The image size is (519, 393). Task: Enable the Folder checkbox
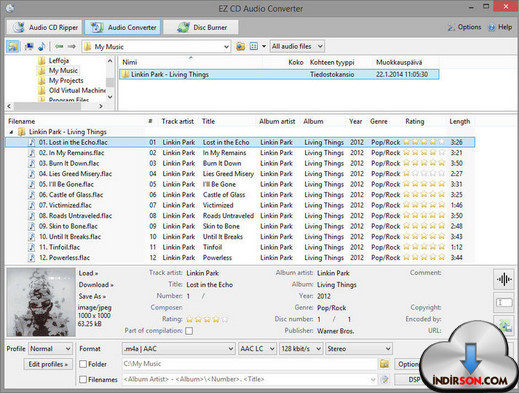pyautogui.click(x=83, y=364)
